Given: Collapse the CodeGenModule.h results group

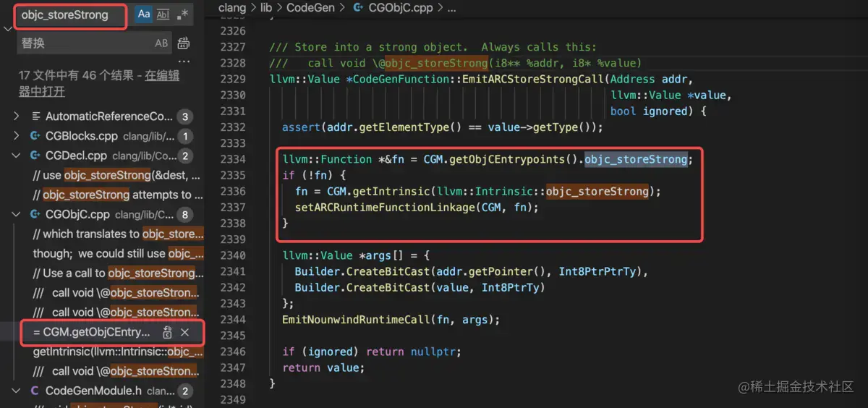Looking at the screenshot, I should [17, 391].
